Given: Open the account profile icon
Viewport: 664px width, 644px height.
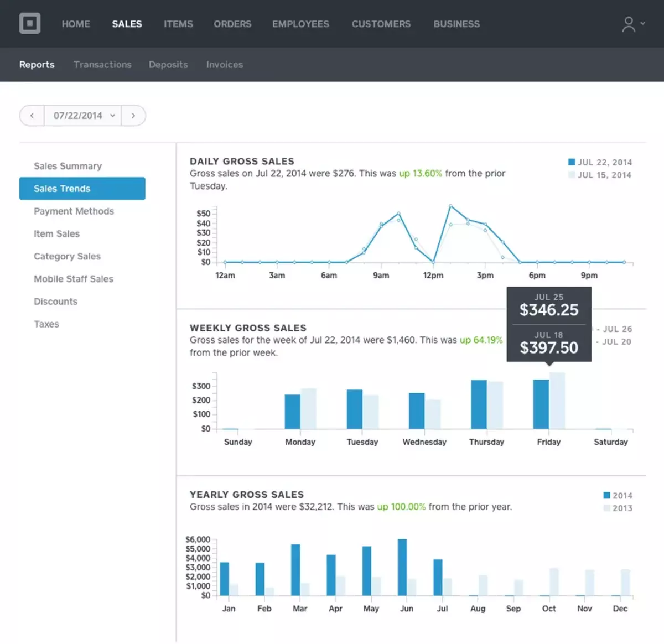Looking at the screenshot, I should pyautogui.click(x=628, y=23).
